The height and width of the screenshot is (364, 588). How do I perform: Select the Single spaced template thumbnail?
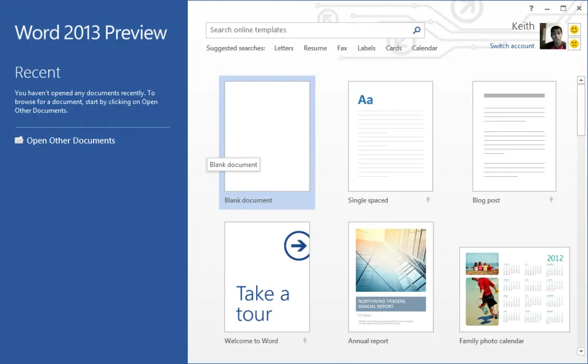[x=390, y=137]
